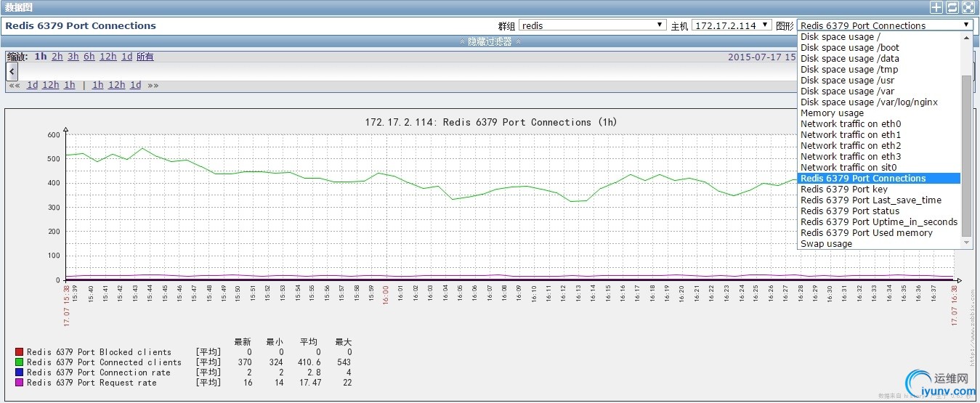Click Connected clients max value 543
The height and width of the screenshot is (403, 980).
coord(344,362)
